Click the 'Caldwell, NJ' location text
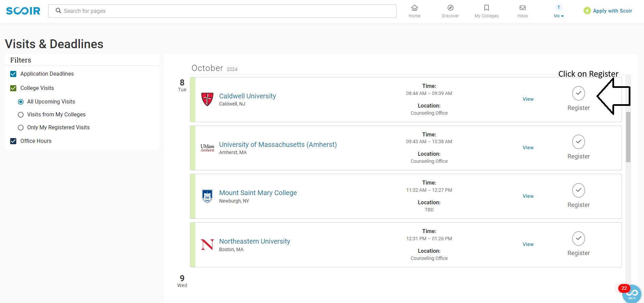This screenshot has width=644, height=303. point(232,104)
